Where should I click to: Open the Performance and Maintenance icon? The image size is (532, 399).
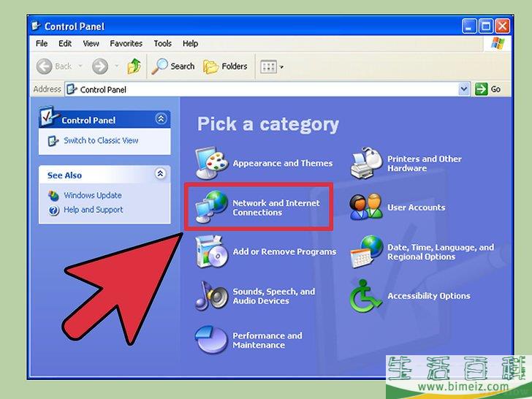212,340
